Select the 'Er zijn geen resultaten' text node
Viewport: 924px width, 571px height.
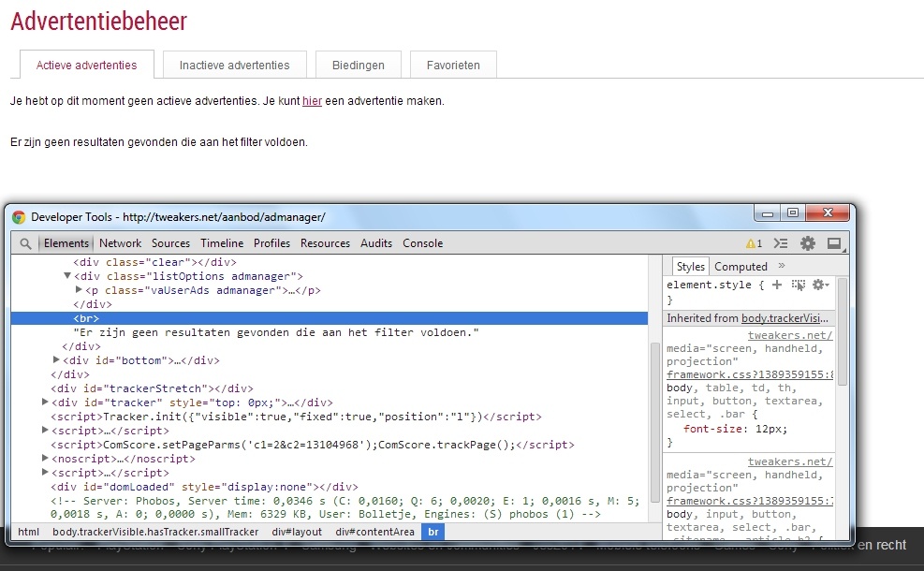(276, 332)
